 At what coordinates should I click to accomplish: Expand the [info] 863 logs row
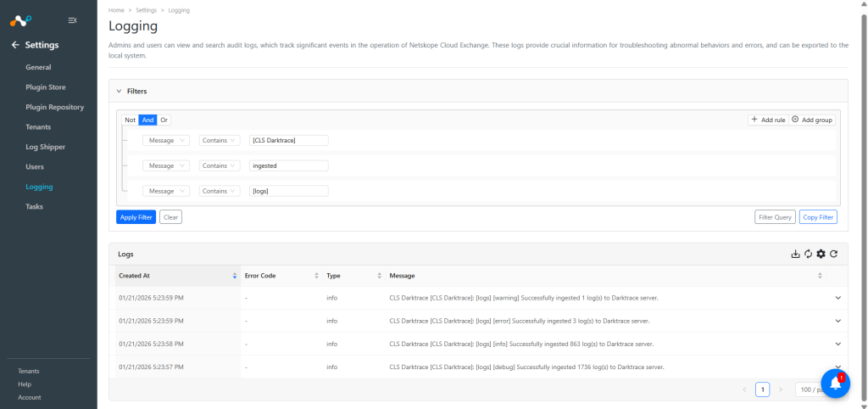(837, 344)
